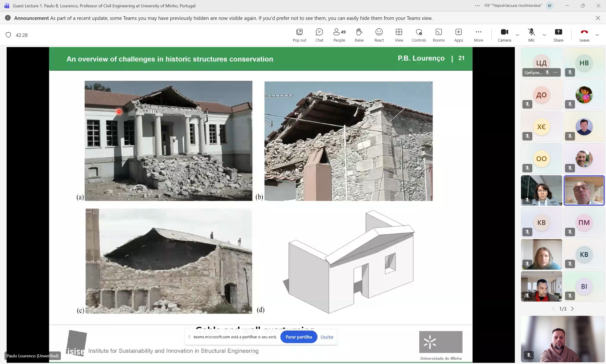The height and width of the screenshot is (364, 606).
Task: Dismiss the Announcement banner
Action: (598, 18)
